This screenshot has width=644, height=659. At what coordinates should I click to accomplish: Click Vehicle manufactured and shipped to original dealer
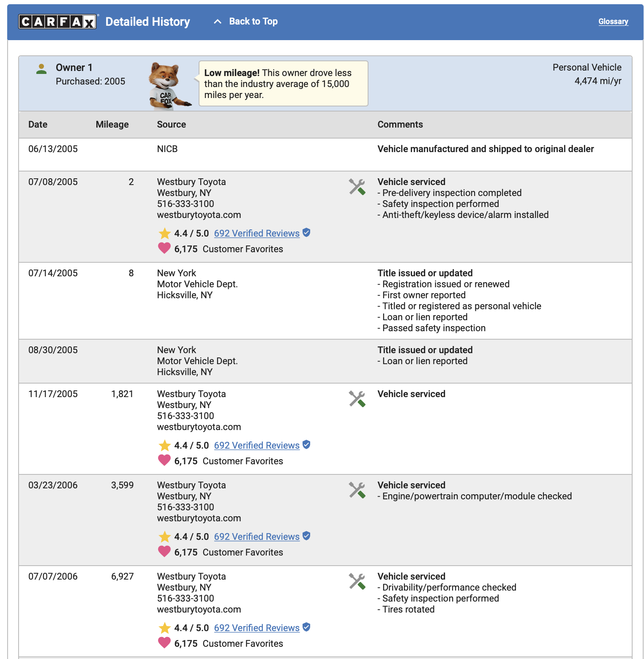486,149
